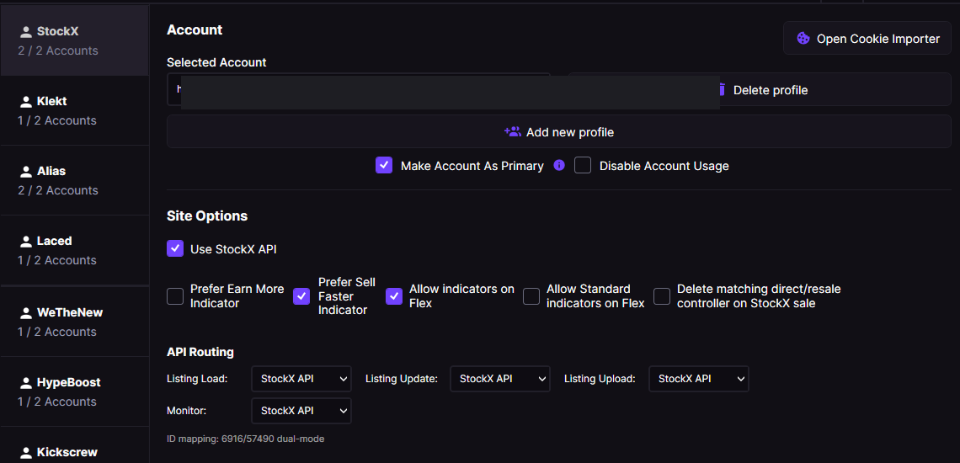Click the API Routing heading

200,352
